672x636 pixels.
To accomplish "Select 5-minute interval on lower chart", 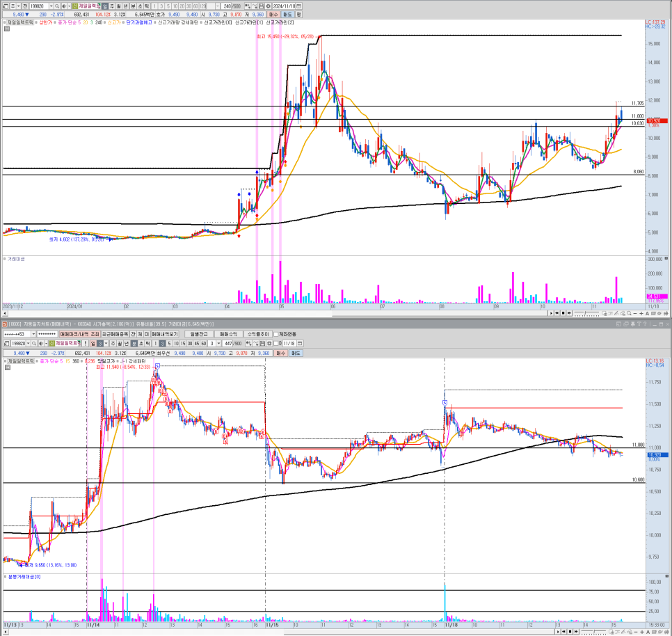I will [169, 343].
